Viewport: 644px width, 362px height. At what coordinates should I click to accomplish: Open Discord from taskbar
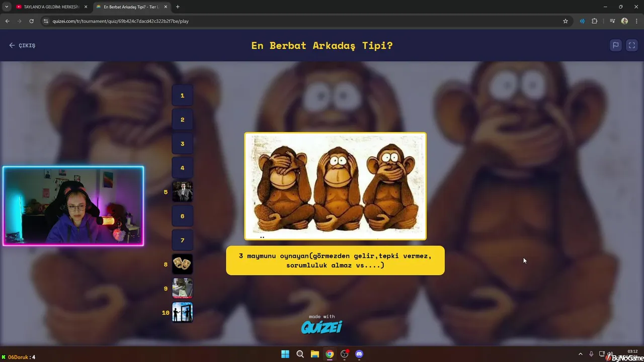pyautogui.click(x=359, y=354)
